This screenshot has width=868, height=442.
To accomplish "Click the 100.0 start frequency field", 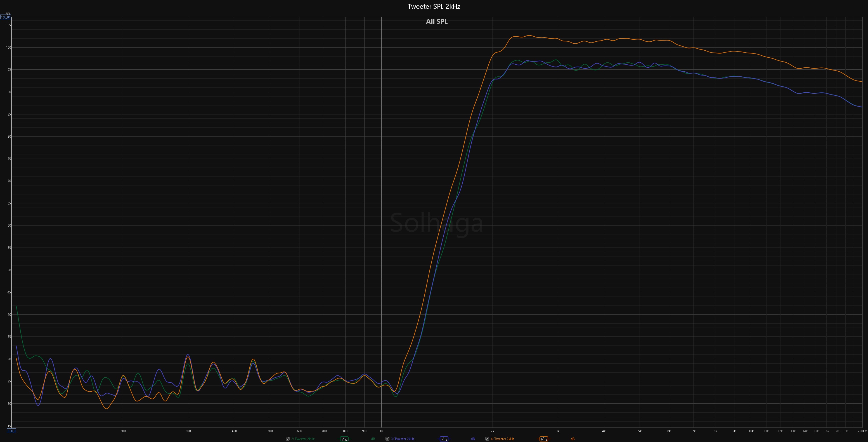I will (x=11, y=431).
